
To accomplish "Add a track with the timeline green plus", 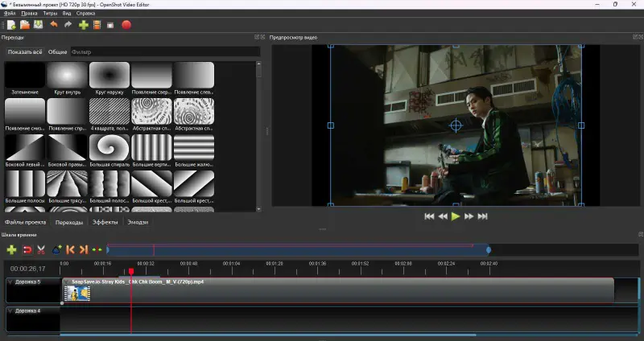I will coord(11,249).
